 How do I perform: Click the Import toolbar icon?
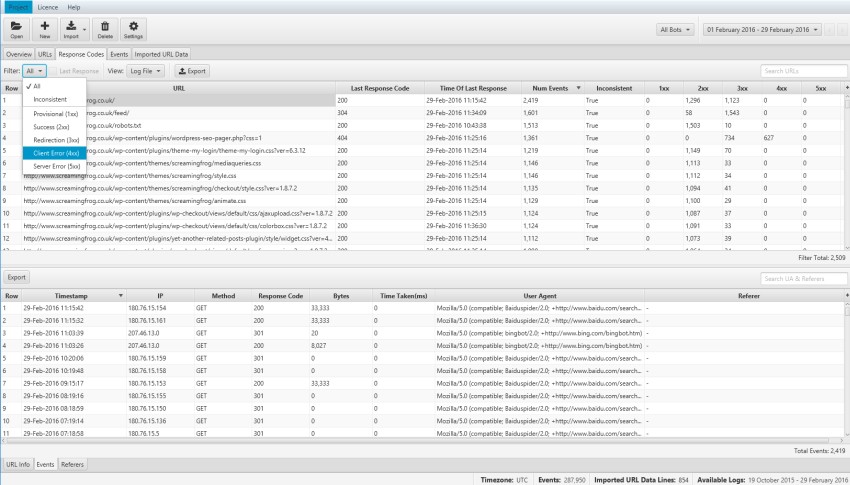point(71,29)
